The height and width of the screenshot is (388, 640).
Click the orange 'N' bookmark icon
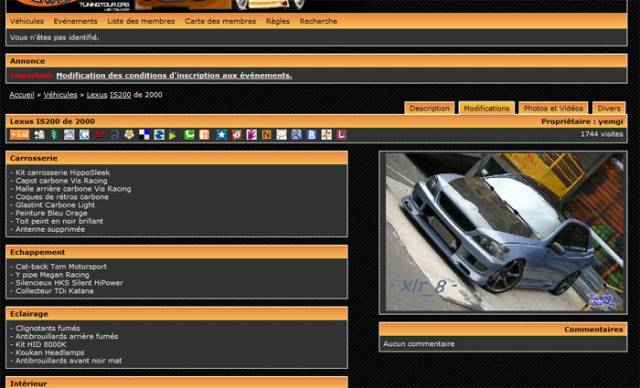click(267, 135)
